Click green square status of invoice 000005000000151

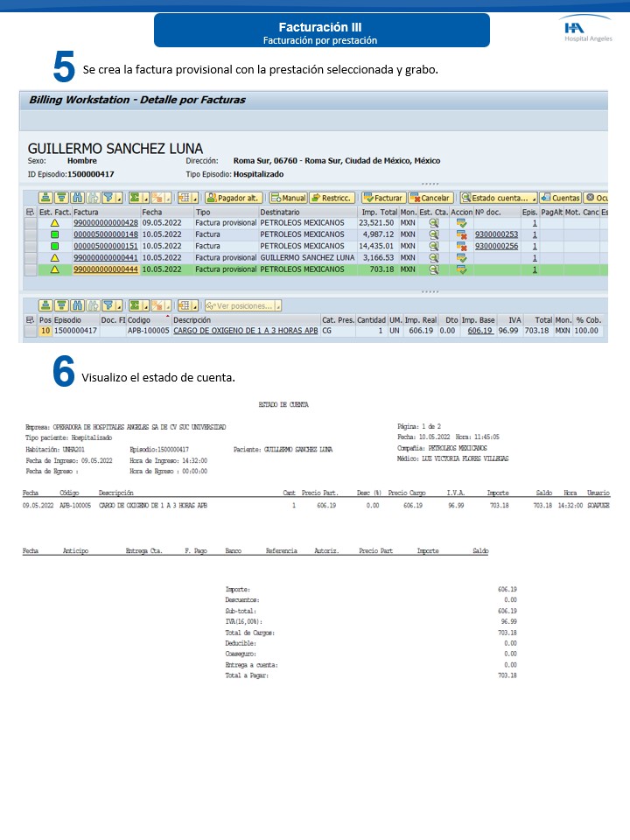54,247
